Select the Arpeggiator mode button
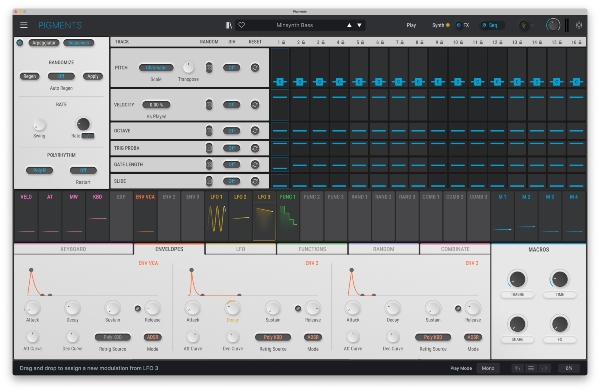600x392 pixels. pyautogui.click(x=44, y=42)
